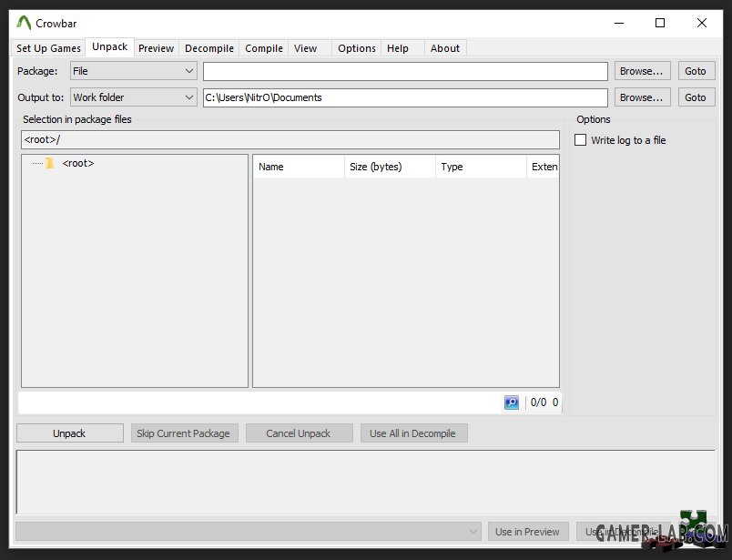Click Use in Preview button
Screen dimensions: 732x560
click(528, 532)
